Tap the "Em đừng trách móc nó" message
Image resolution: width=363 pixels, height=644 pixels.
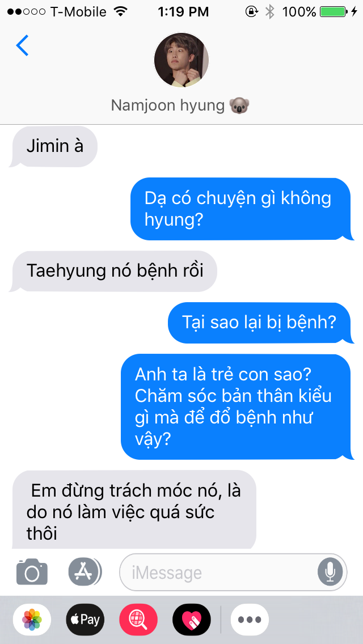[134, 510]
